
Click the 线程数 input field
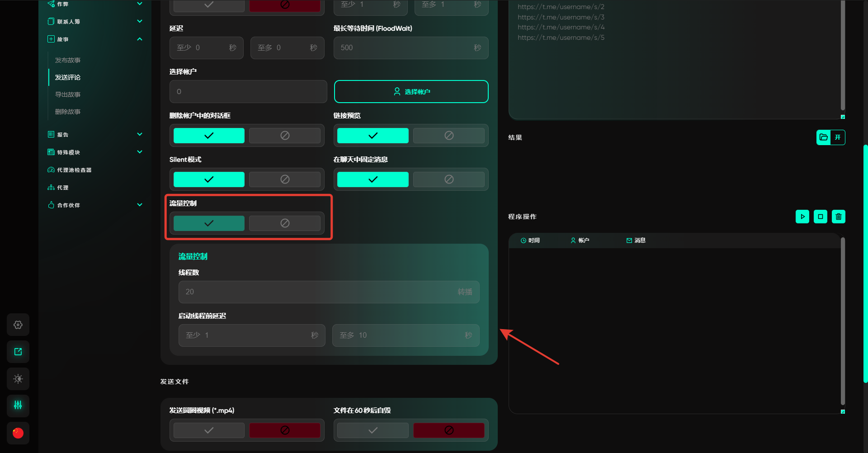point(316,292)
